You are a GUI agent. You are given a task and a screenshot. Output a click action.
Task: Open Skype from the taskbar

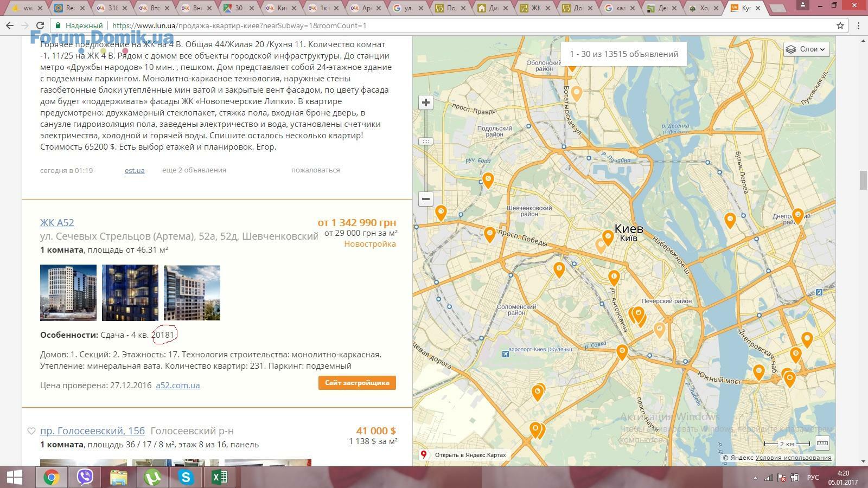pyautogui.click(x=186, y=478)
